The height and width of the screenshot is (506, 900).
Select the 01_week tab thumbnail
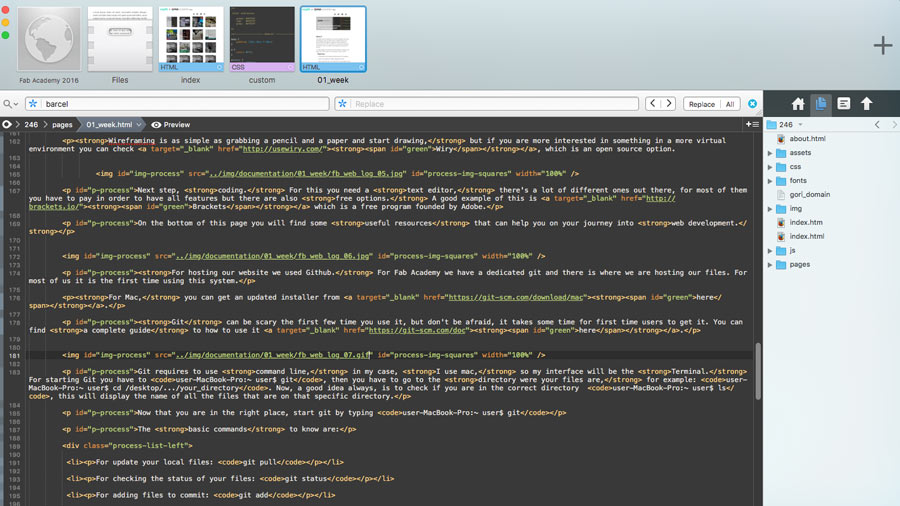click(333, 39)
